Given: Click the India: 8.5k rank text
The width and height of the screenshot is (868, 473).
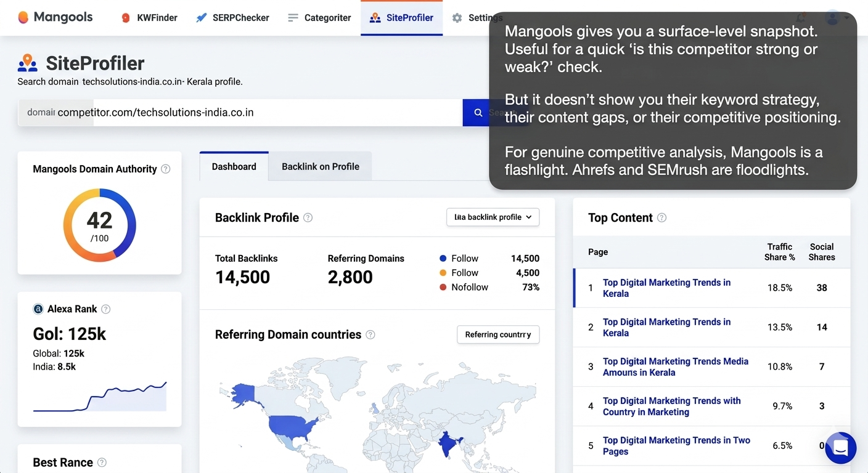Looking at the screenshot, I should pyautogui.click(x=54, y=366).
